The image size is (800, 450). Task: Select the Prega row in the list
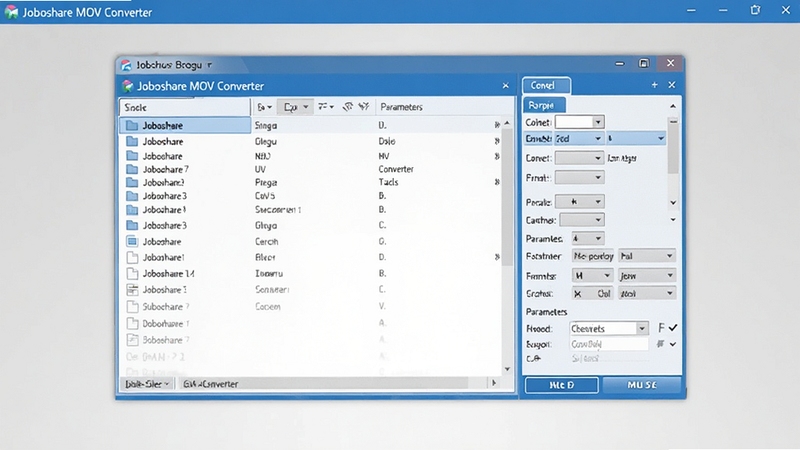(311, 182)
